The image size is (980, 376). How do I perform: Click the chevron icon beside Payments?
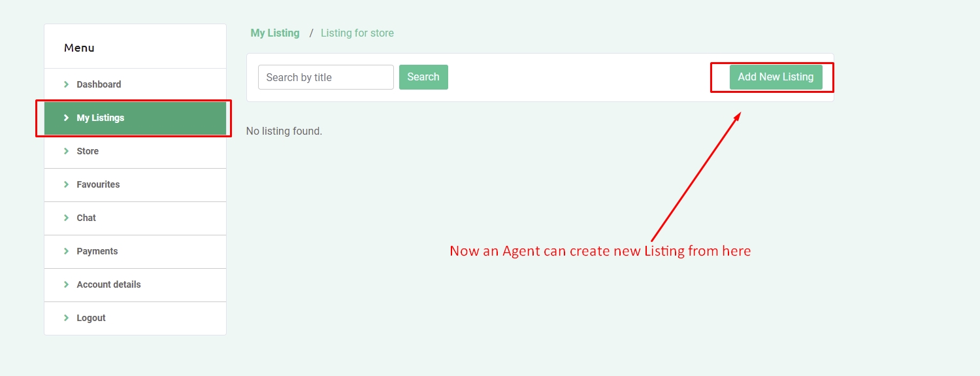point(66,251)
